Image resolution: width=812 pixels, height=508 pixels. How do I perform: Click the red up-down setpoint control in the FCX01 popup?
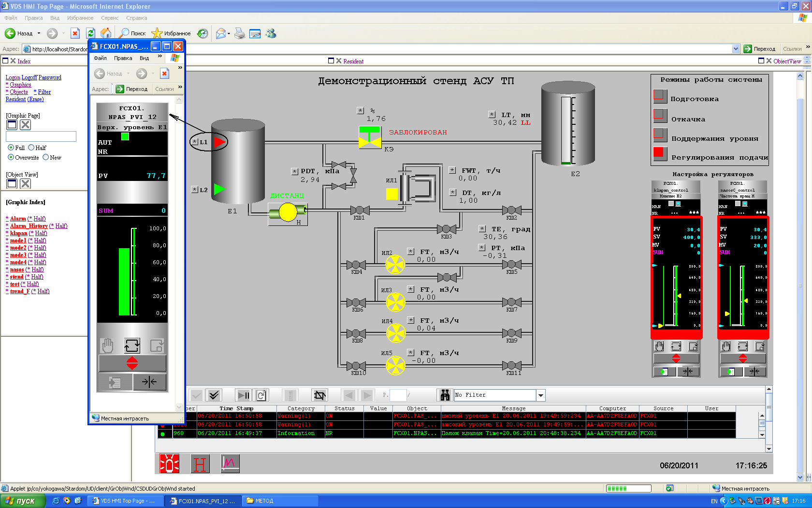tap(132, 363)
